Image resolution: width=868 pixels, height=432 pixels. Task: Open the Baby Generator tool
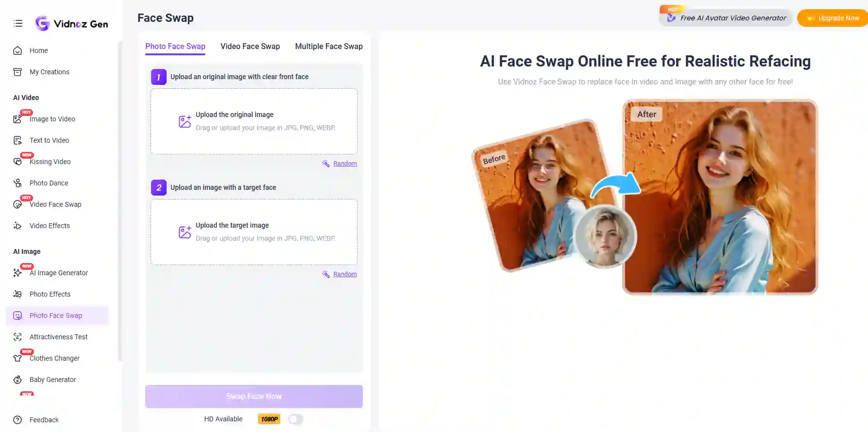[52, 380]
